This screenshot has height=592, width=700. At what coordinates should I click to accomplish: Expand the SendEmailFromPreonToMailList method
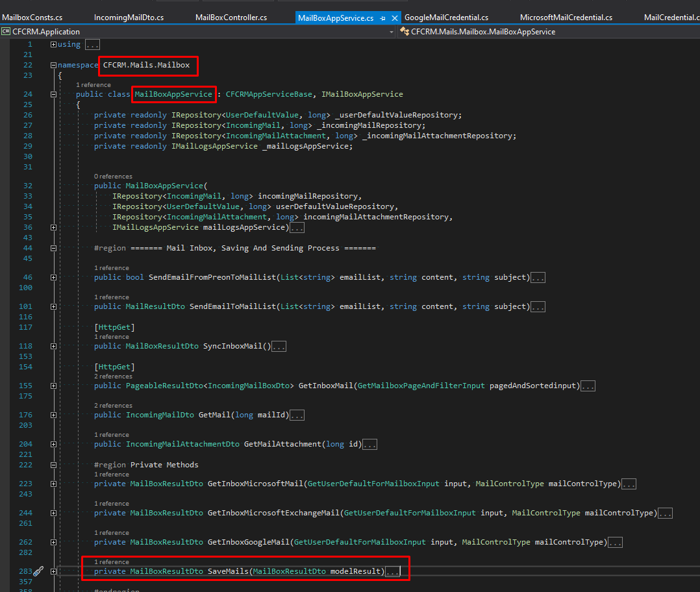pos(53,277)
